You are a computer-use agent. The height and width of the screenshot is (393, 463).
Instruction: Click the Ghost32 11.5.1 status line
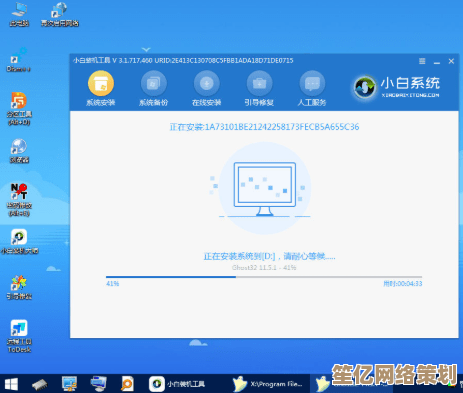(264, 267)
